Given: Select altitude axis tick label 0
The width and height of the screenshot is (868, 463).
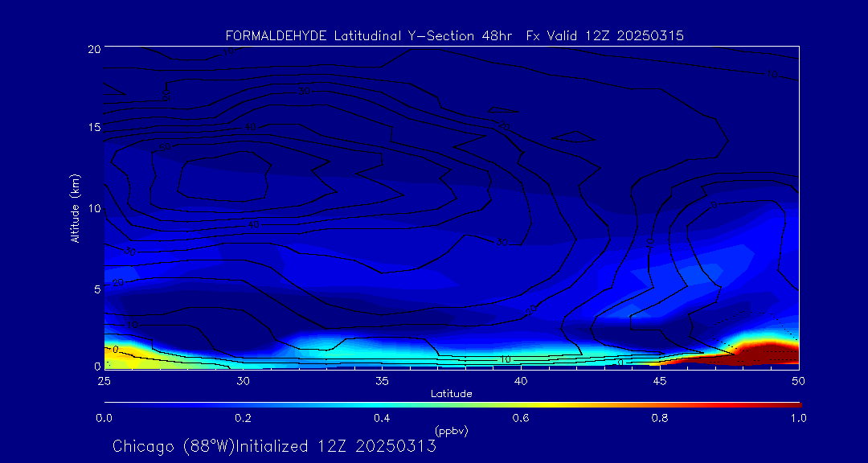Looking at the screenshot, I should [x=97, y=366].
